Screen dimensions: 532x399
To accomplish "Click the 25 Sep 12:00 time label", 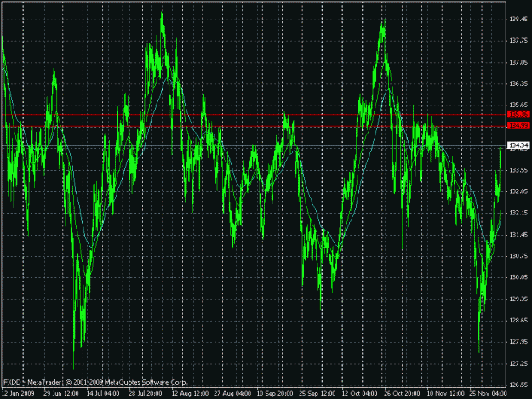I will pyautogui.click(x=317, y=394).
